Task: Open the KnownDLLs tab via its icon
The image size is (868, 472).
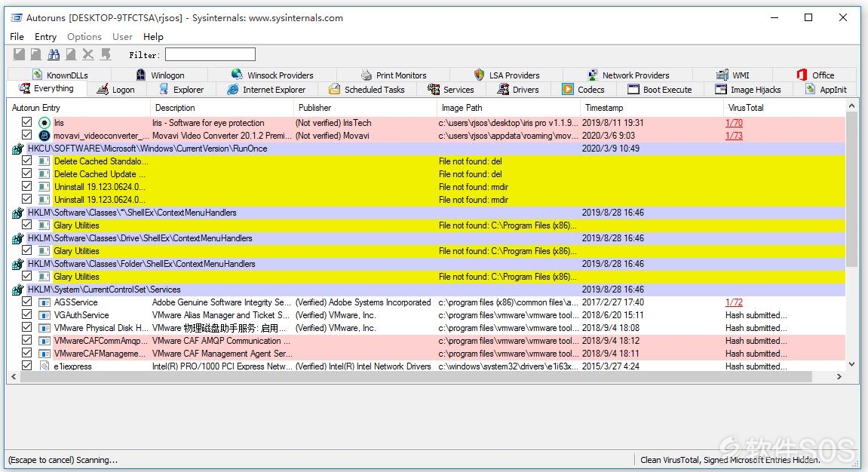Action: 38,75
